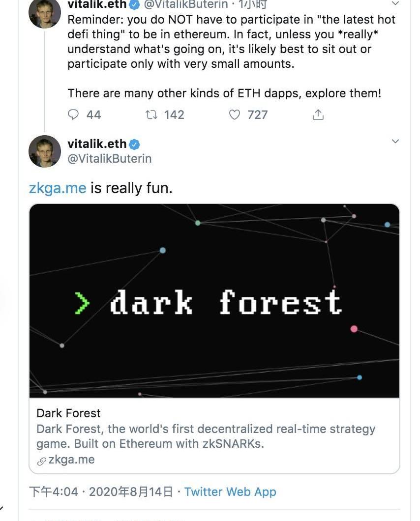Click Vitalik's avatar on the first tweet
The width and height of the screenshot is (420, 521).
point(45,13)
